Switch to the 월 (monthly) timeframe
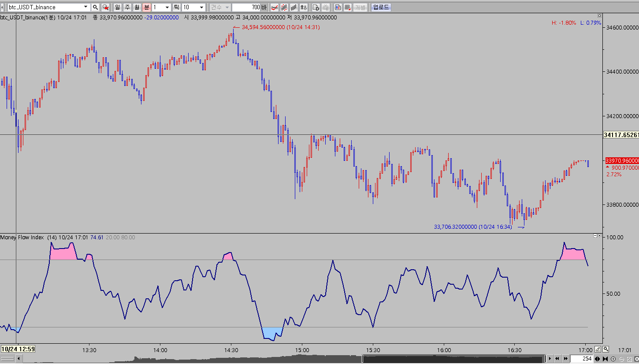Viewport: 639px width, 364px height. [x=137, y=7]
